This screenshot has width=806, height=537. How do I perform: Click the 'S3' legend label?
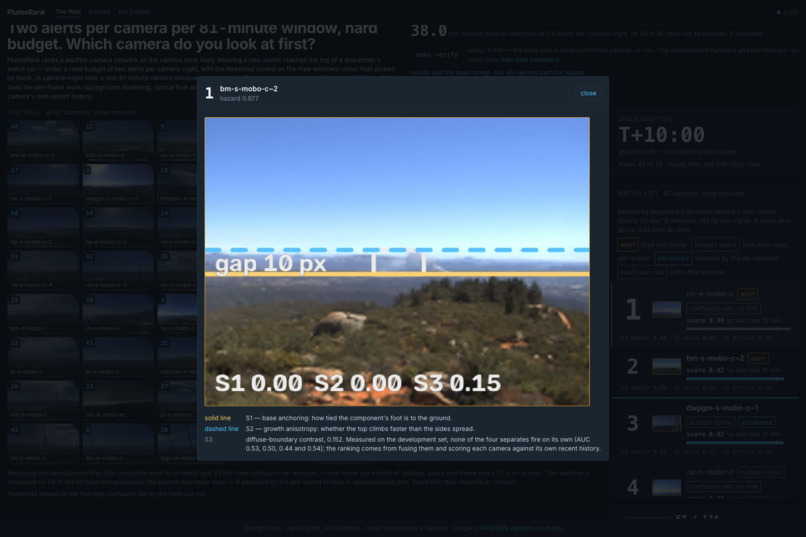click(208, 439)
